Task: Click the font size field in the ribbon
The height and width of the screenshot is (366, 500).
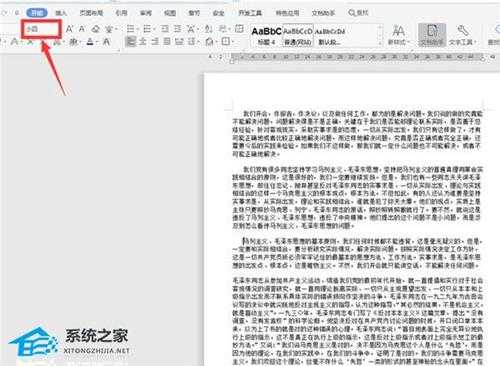Action: 41,29
